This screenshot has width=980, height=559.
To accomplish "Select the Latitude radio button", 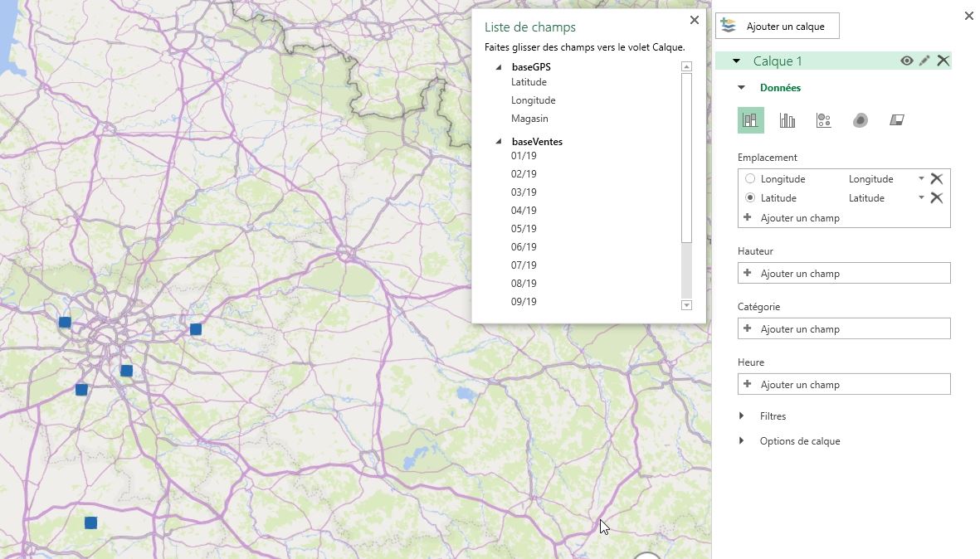I will pos(750,198).
